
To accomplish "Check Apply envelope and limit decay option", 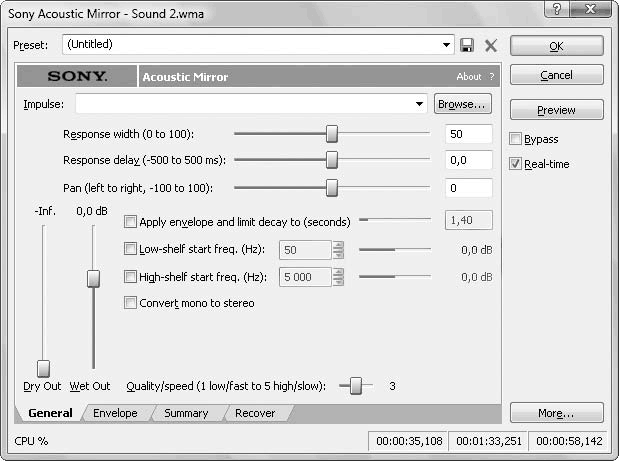I will point(130,222).
